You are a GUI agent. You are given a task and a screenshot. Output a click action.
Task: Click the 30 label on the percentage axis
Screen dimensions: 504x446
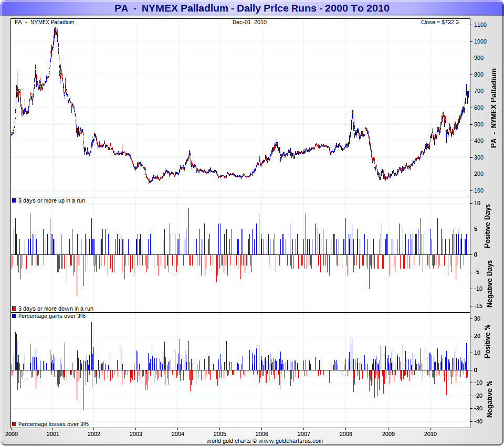click(x=477, y=318)
